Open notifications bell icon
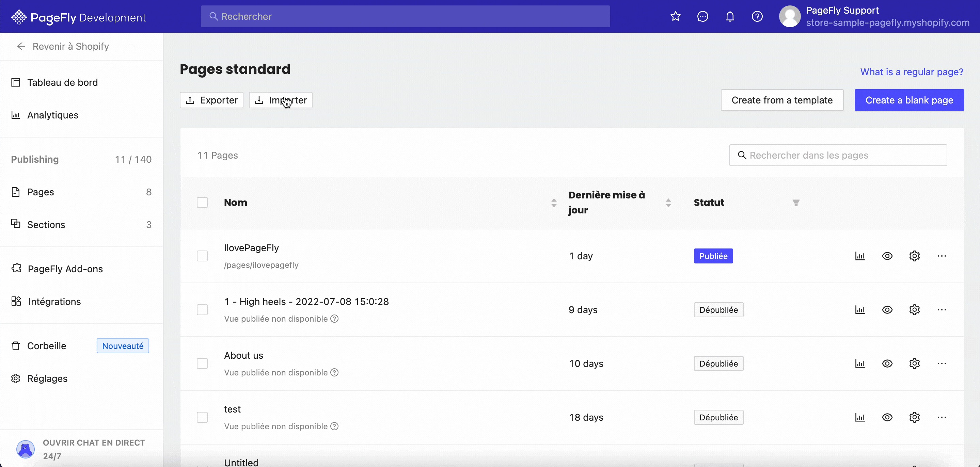 tap(730, 16)
